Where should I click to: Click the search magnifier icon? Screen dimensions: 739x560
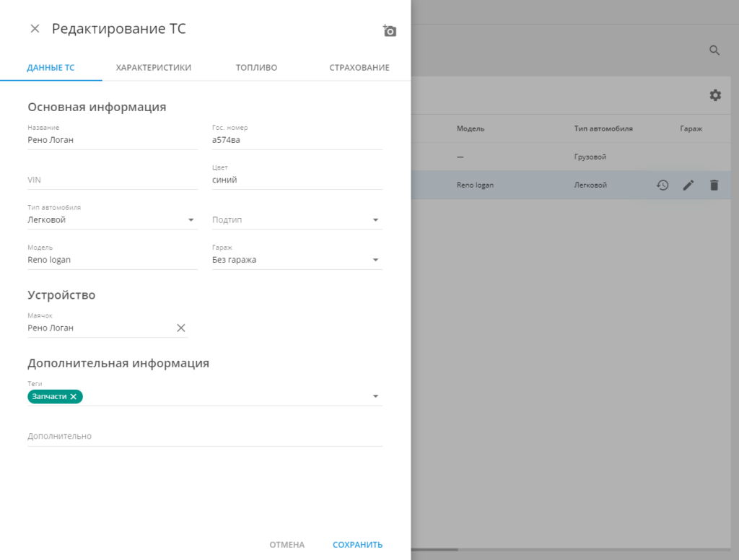pyautogui.click(x=714, y=51)
